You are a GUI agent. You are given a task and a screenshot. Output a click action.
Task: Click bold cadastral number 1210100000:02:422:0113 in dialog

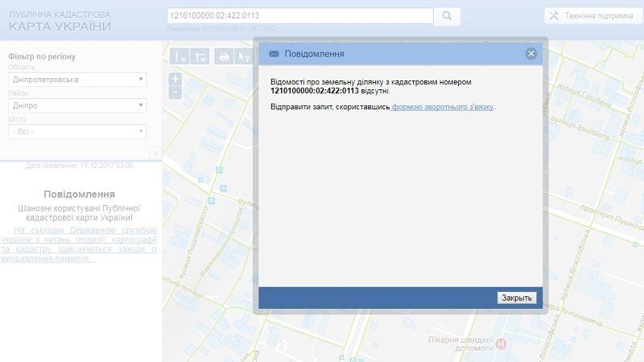[314, 91]
